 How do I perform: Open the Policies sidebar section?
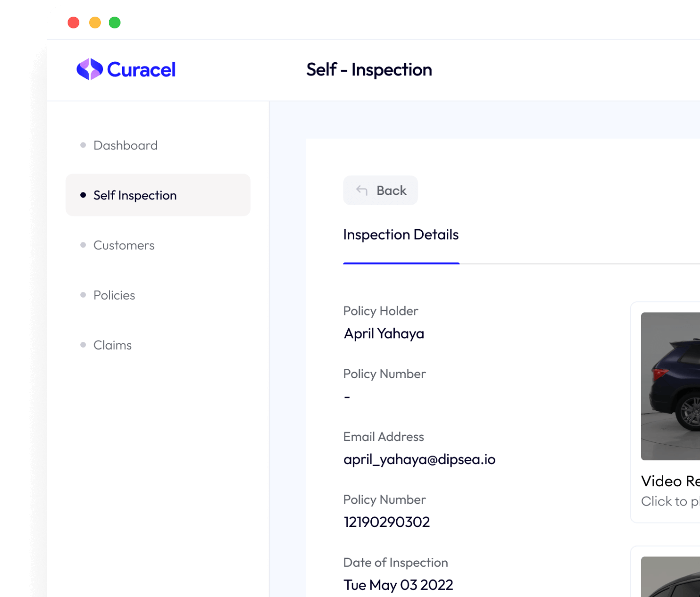tap(114, 295)
